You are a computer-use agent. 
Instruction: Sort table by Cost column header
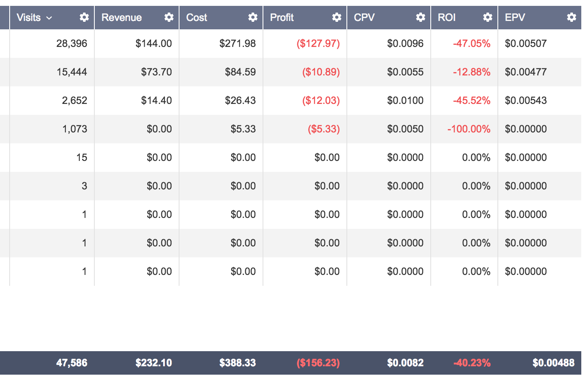click(197, 18)
